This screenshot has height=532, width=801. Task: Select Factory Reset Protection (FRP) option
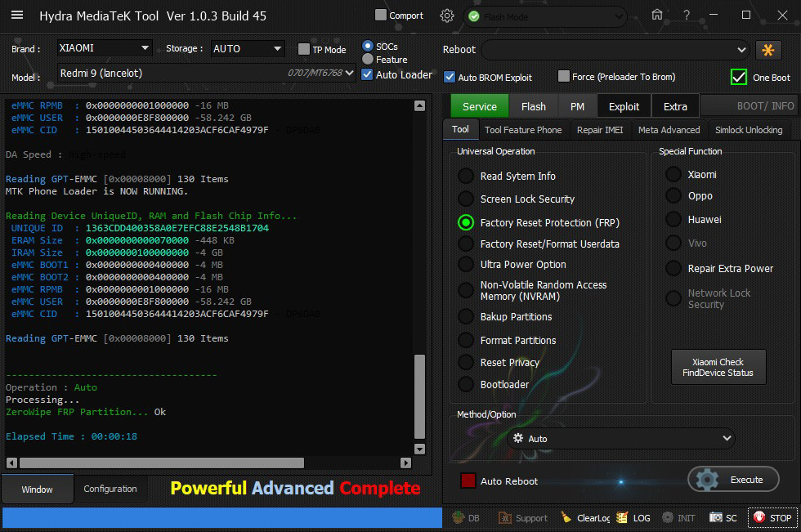(465, 222)
